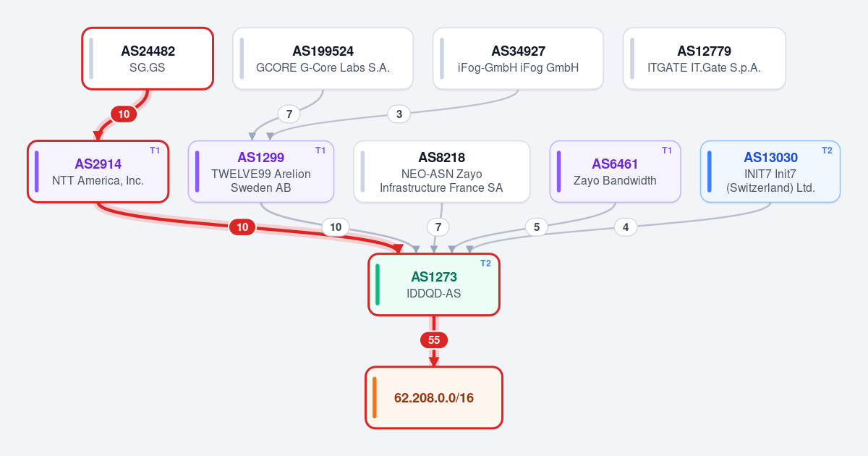Open the AS12779 ITGATE IT.Gate node
868x456 pixels.
pyautogui.click(x=704, y=59)
